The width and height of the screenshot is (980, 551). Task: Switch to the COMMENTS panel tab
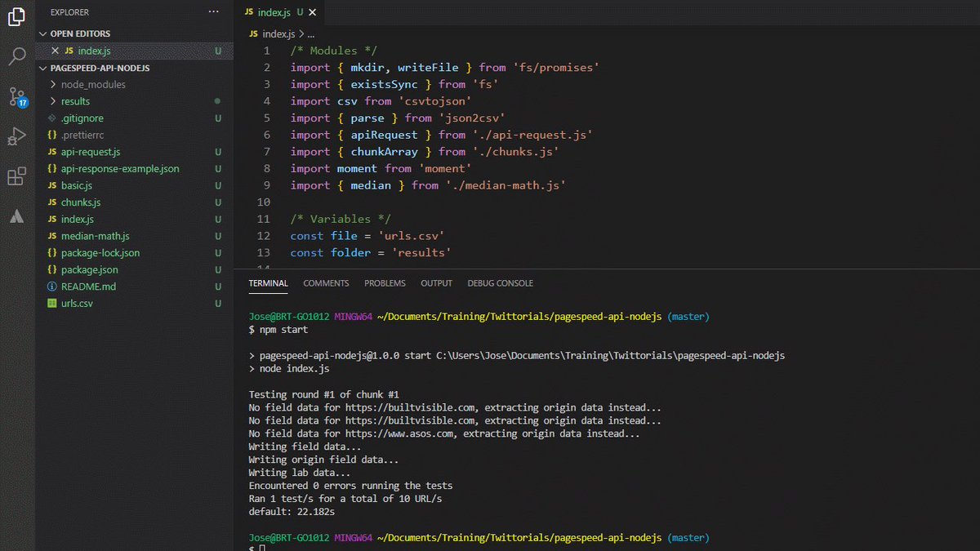[x=326, y=283]
